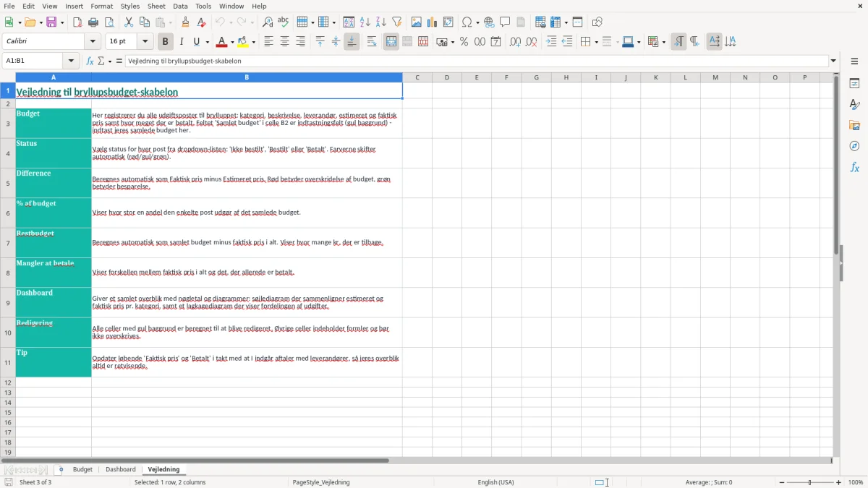Toggle Left-To-Right text direction
The height and width of the screenshot is (488, 868).
tap(678, 42)
